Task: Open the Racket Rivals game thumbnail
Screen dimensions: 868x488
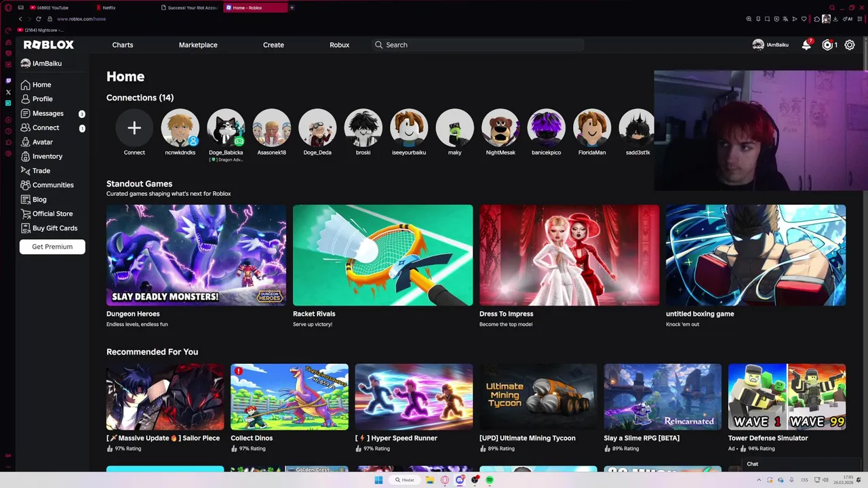Action: coord(382,255)
